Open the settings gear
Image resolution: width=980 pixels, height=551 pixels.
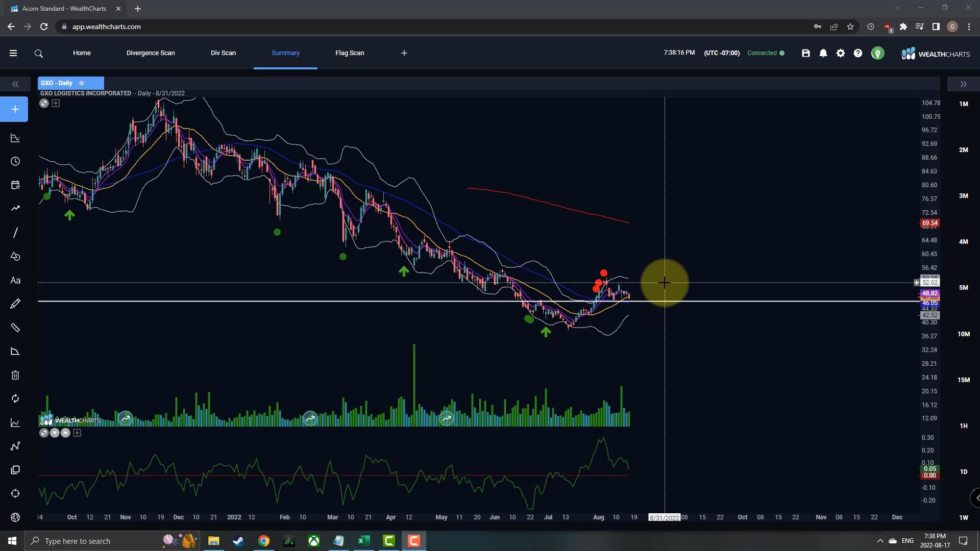[x=841, y=53]
